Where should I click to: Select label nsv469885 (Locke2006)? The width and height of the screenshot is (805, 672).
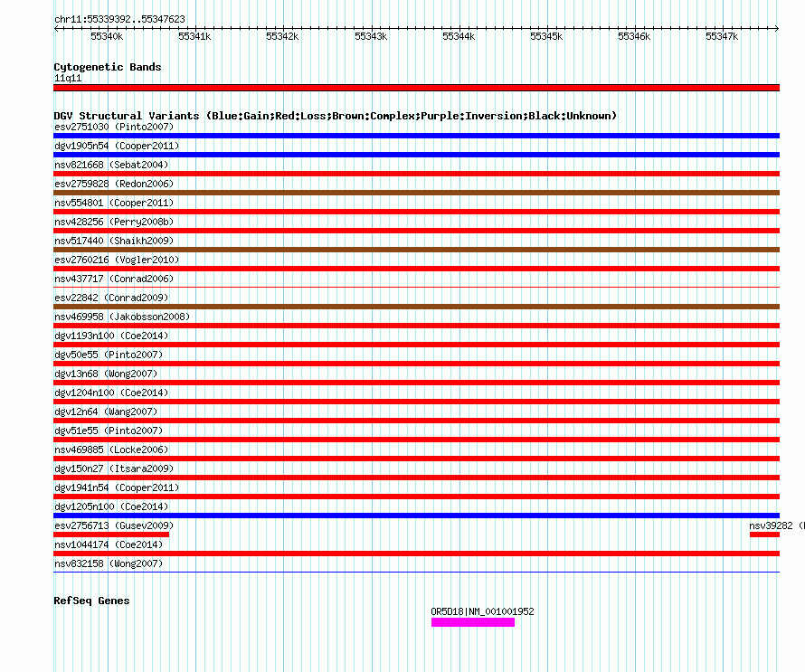click(111, 450)
